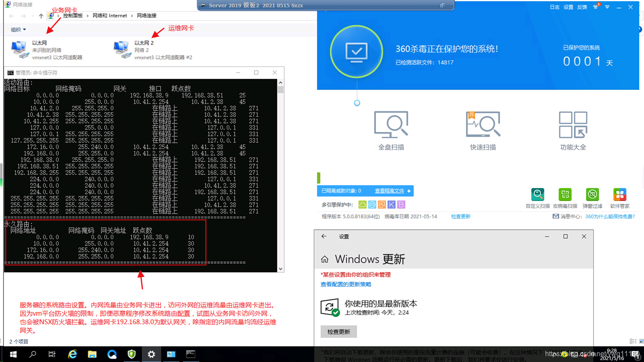Navigate back in Network Connections window
This screenshot has width=644, height=362.
click(12, 16)
